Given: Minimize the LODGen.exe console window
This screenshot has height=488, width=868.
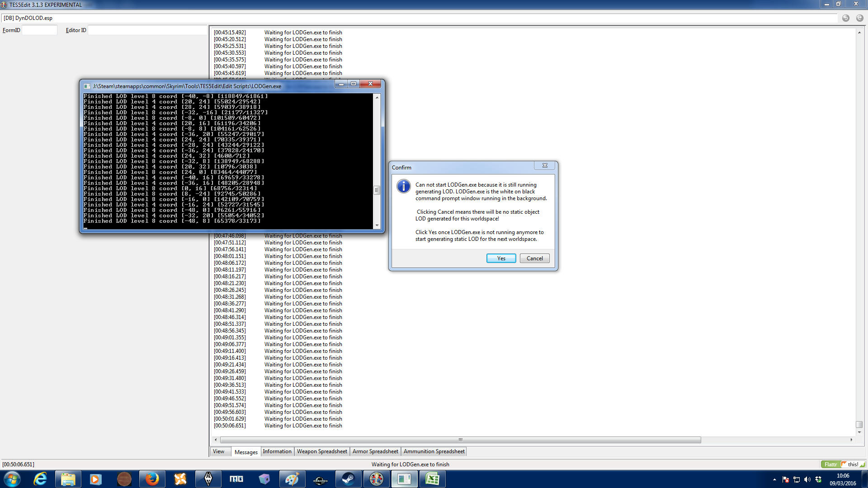Looking at the screenshot, I should coord(341,84).
